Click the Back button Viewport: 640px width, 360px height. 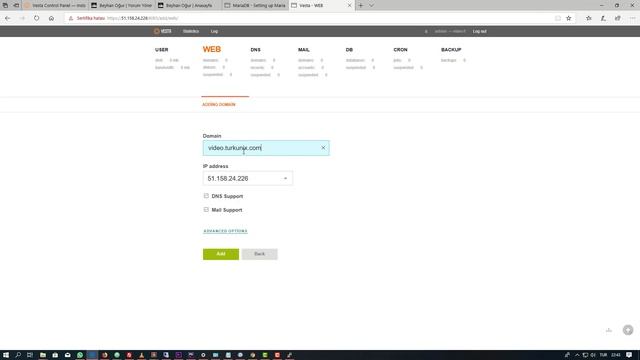(260, 254)
